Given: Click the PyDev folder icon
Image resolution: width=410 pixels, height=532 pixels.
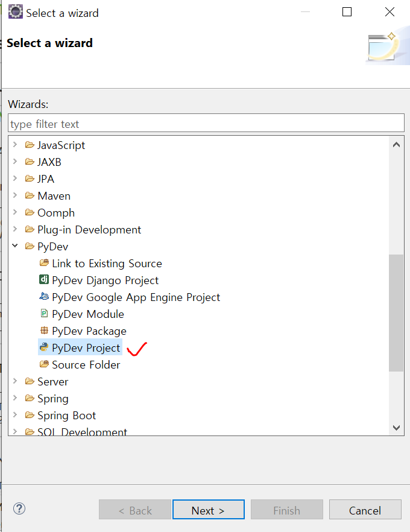Looking at the screenshot, I should click(30, 246).
